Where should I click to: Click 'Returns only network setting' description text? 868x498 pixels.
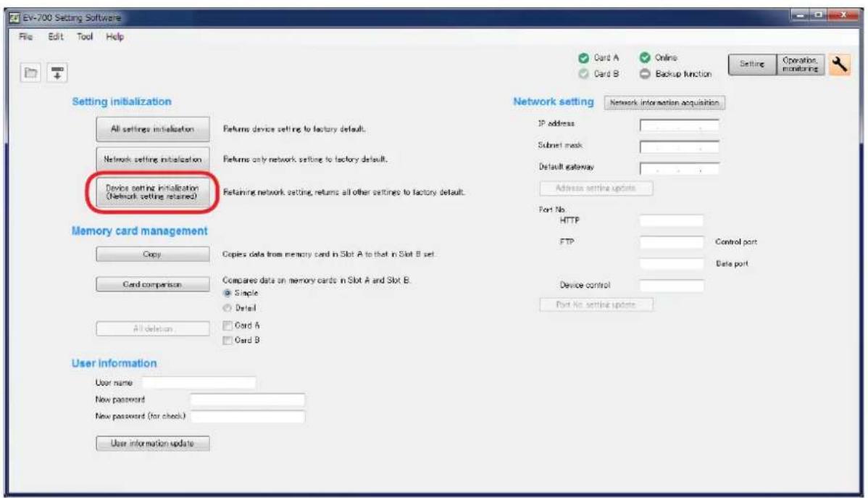pyautogui.click(x=305, y=159)
